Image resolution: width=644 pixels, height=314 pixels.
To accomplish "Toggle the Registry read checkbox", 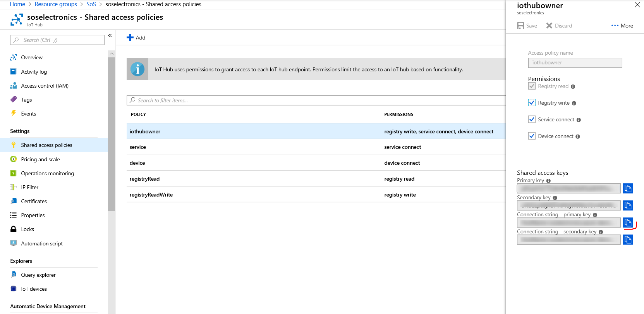I will 532,86.
